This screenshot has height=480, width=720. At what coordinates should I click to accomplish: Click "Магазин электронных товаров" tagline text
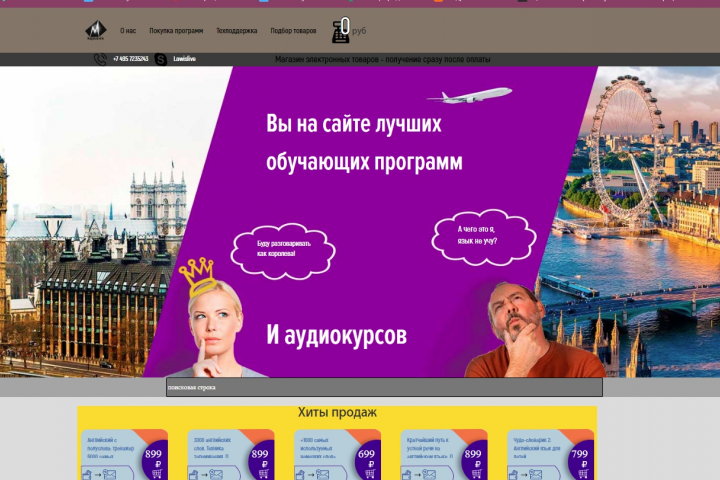[x=382, y=59]
